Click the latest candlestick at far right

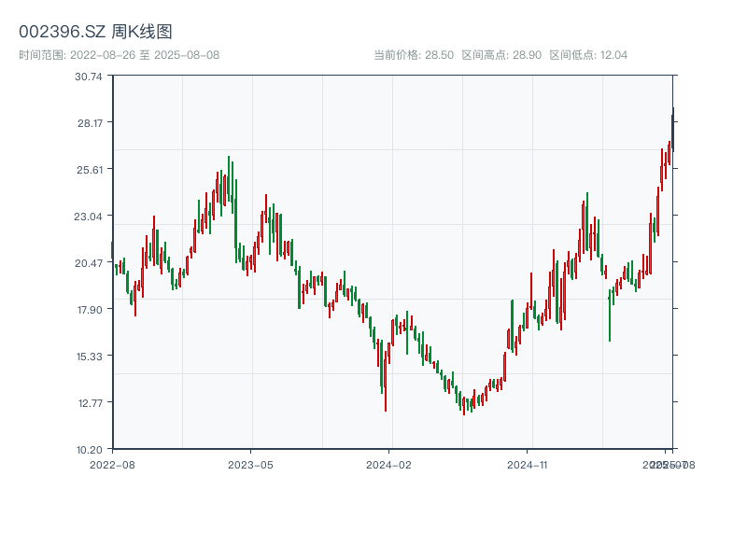[x=672, y=129]
